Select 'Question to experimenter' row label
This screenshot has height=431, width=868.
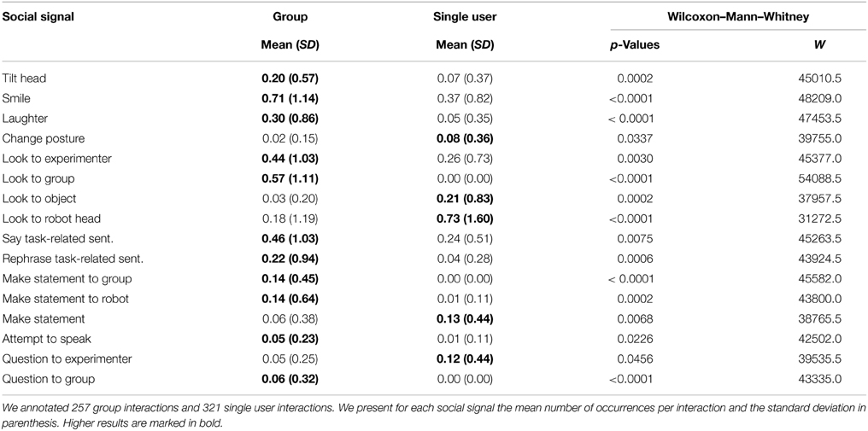tap(67, 358)
